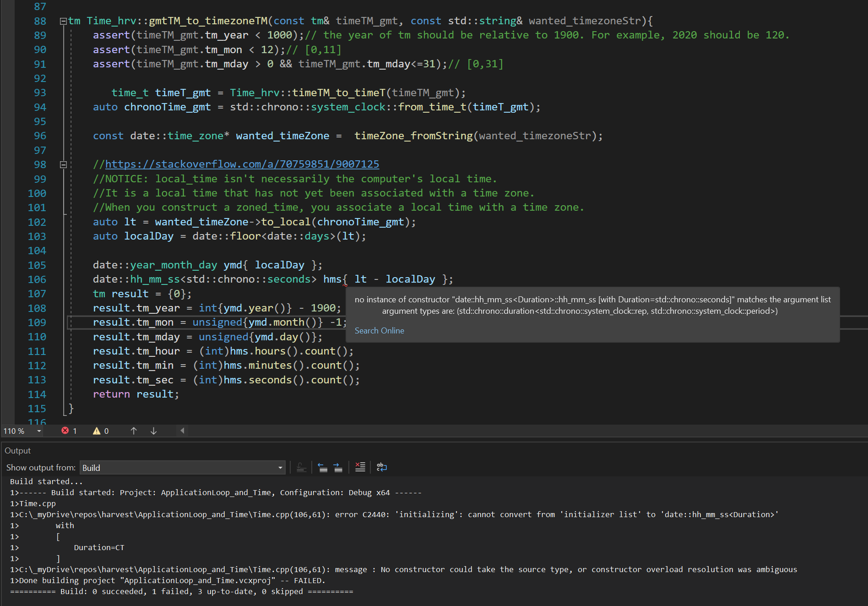Click the Find Message in Code icon

301,467
